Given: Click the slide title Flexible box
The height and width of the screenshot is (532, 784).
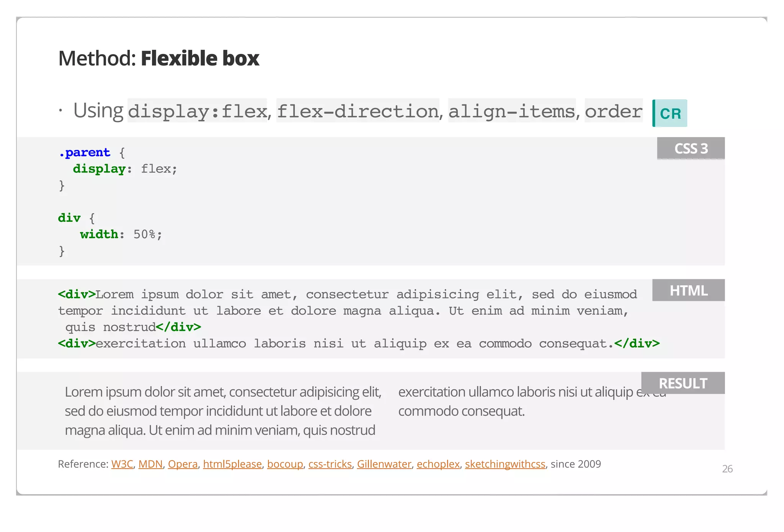Looking at the screenshot, I should click(x=200, y=59).
